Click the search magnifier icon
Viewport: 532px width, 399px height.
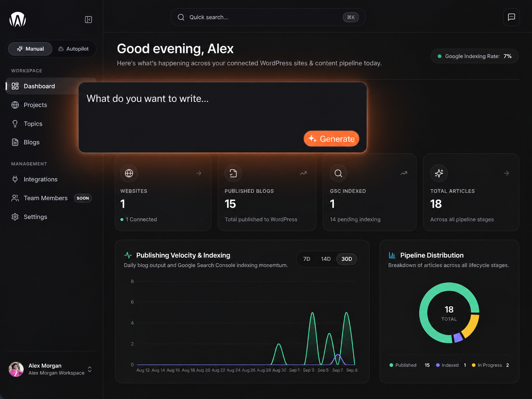click(x=181, y=17)
